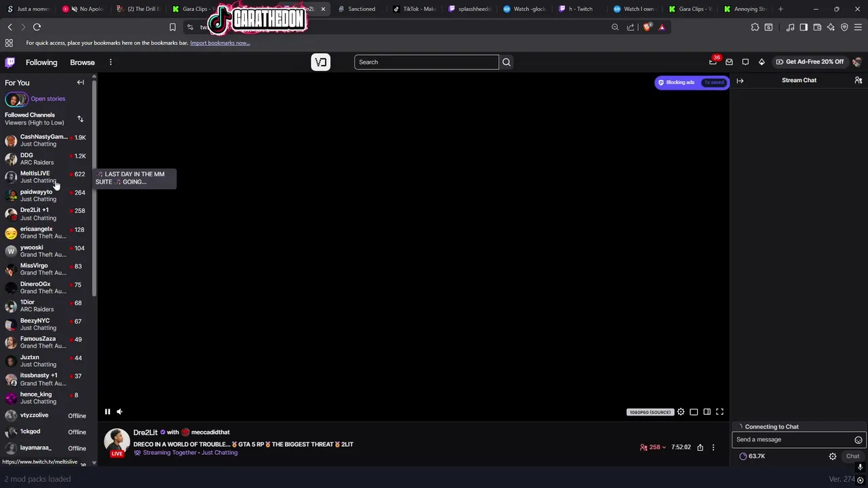Open the Browse page
Screen dimensions: 868x488
(x=82, y=62)
